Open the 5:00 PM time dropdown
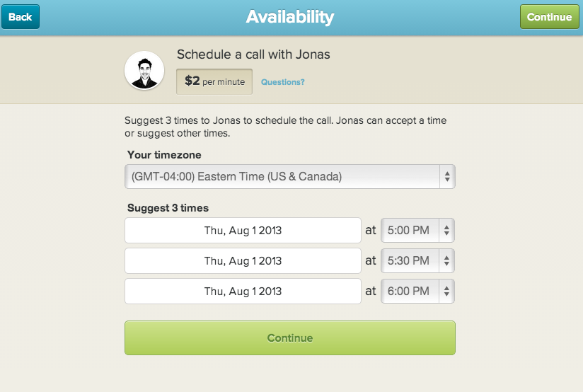583x392 pixels. [x=417, y=230]
